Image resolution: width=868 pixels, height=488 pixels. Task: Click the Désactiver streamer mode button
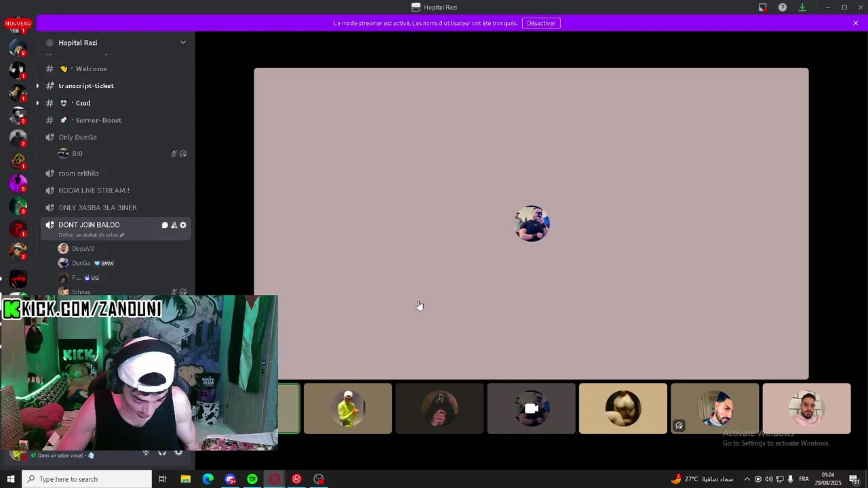pos(541,23)
